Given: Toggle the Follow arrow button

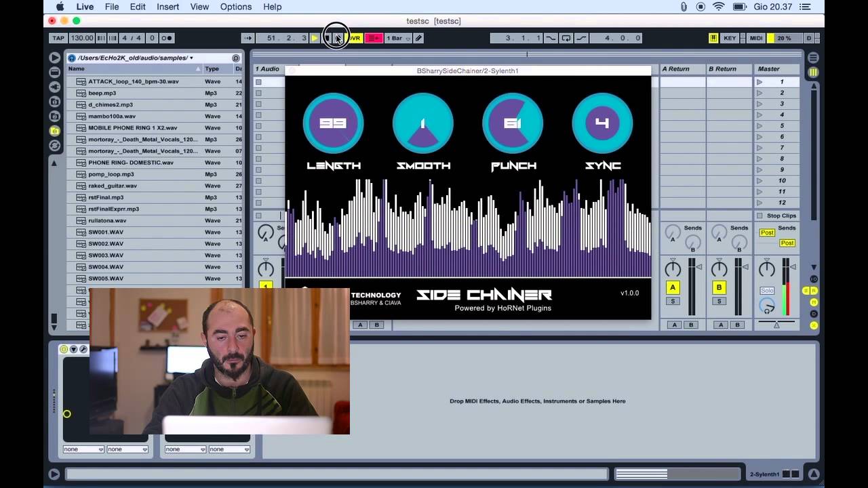Looking at the screenshot, I should (x=248, y=38).
